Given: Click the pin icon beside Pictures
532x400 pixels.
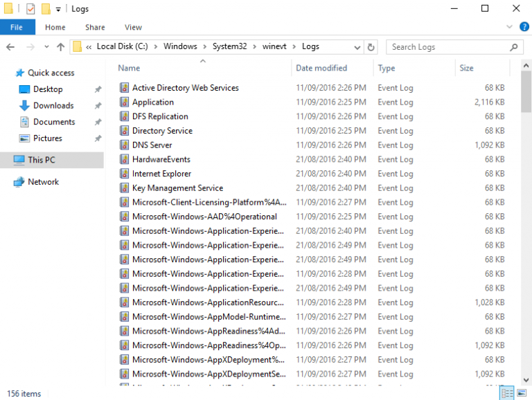Looking at the screenshot, I should [98, 138].
